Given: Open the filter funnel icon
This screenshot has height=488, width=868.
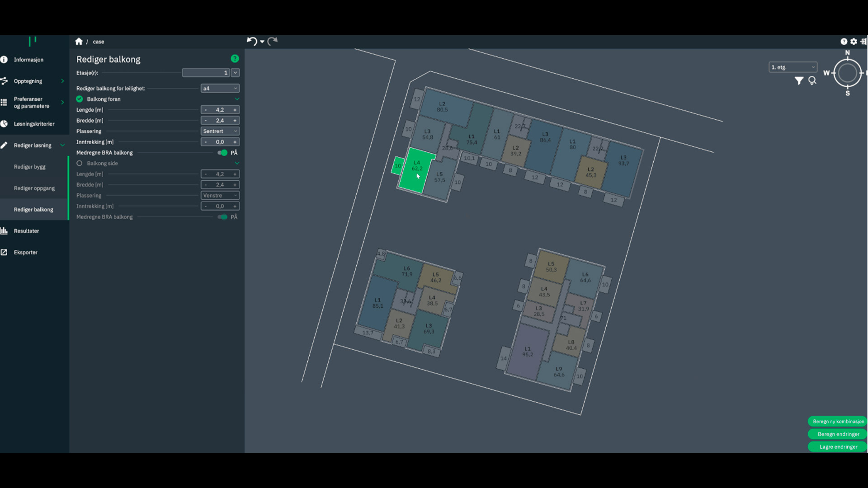Looking at the screenshot, I should (799, 81).
